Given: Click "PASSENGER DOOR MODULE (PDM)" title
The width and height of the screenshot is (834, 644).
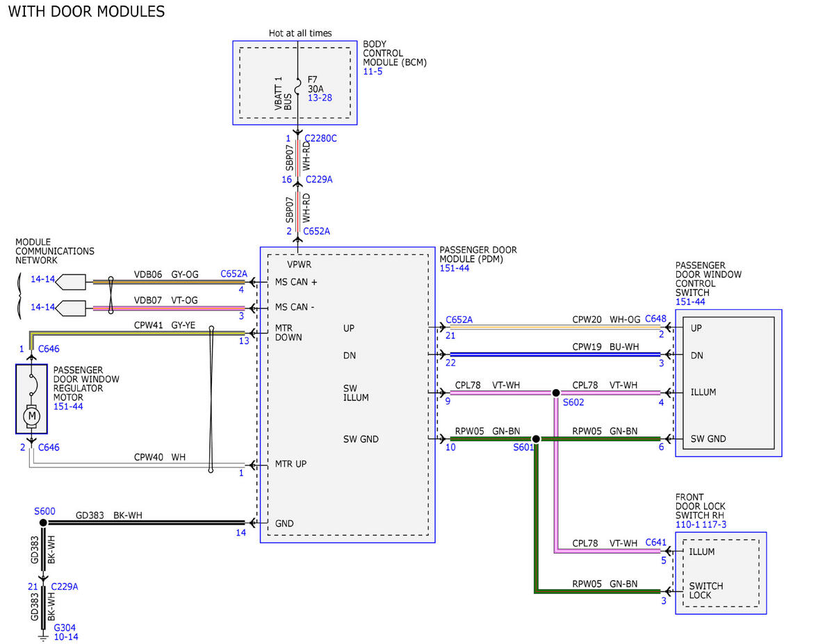Looking at the screenshot, I should coord(478,254).
